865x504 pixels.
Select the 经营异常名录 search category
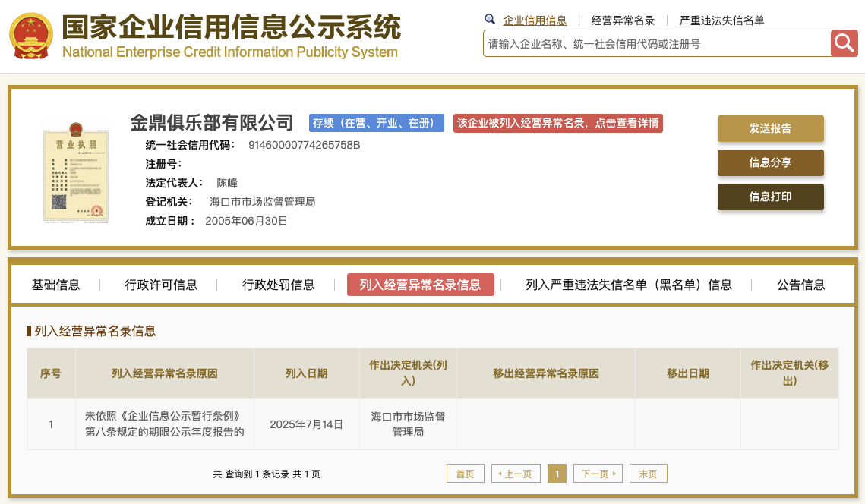[623, 20]
